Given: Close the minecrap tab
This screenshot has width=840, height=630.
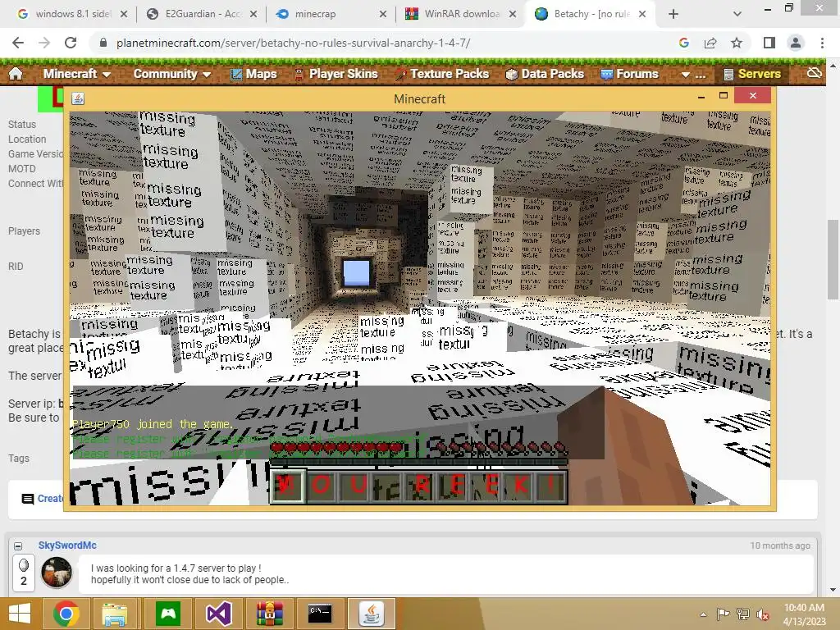Looking at the screenshot, I should click(x=383, y=15).
